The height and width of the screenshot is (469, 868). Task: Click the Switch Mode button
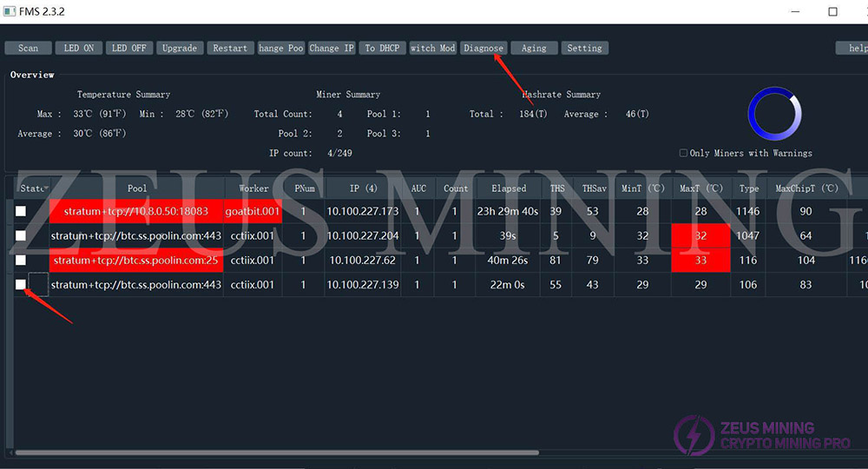[432, 48]
